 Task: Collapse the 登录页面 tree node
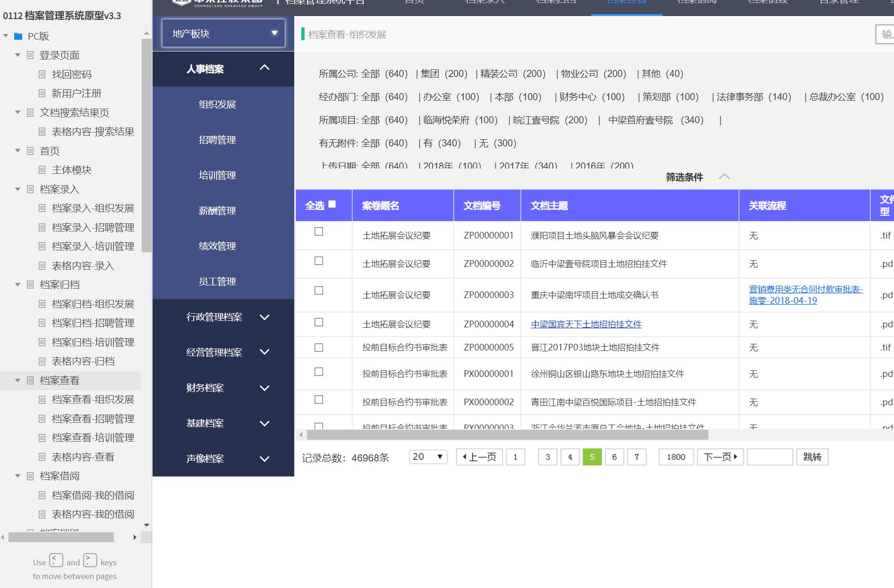pyautogui.click(x=17, y=55)
